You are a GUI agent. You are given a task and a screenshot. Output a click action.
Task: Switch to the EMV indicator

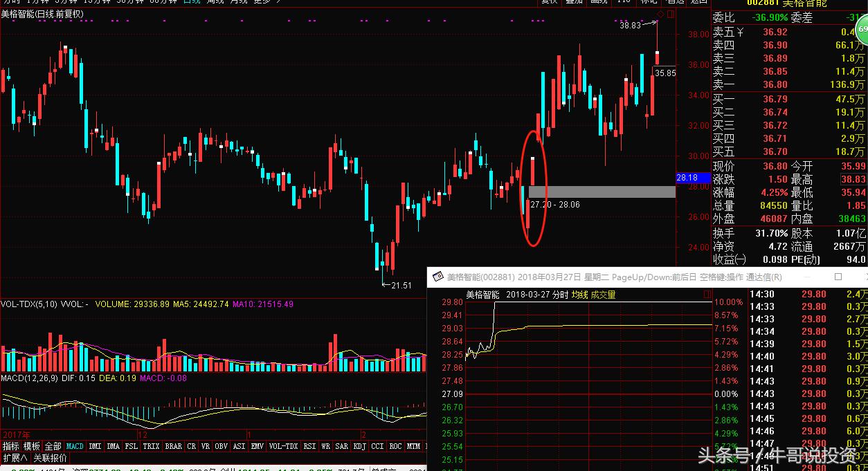pos(257,446)
